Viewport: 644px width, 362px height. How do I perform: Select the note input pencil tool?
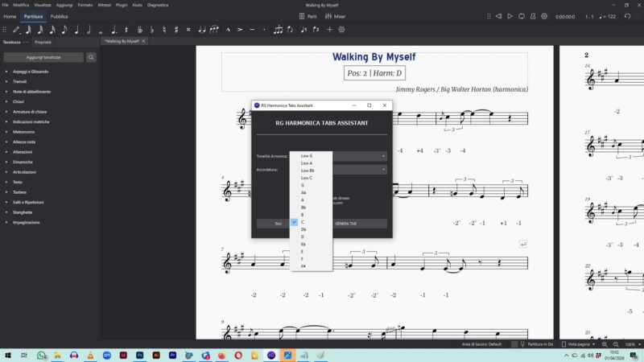tap(16, 30)
